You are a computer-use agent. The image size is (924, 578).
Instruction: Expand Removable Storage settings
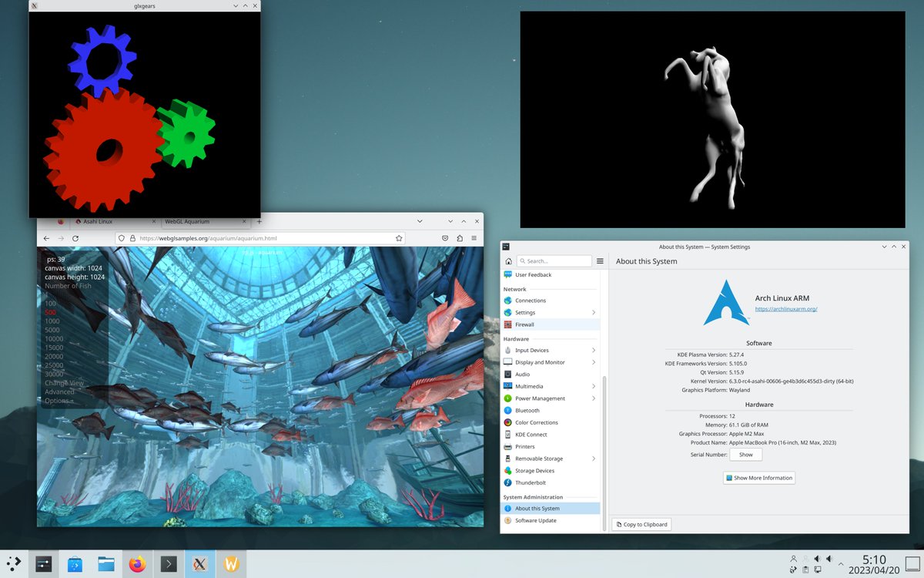click(x=541, y=458)
